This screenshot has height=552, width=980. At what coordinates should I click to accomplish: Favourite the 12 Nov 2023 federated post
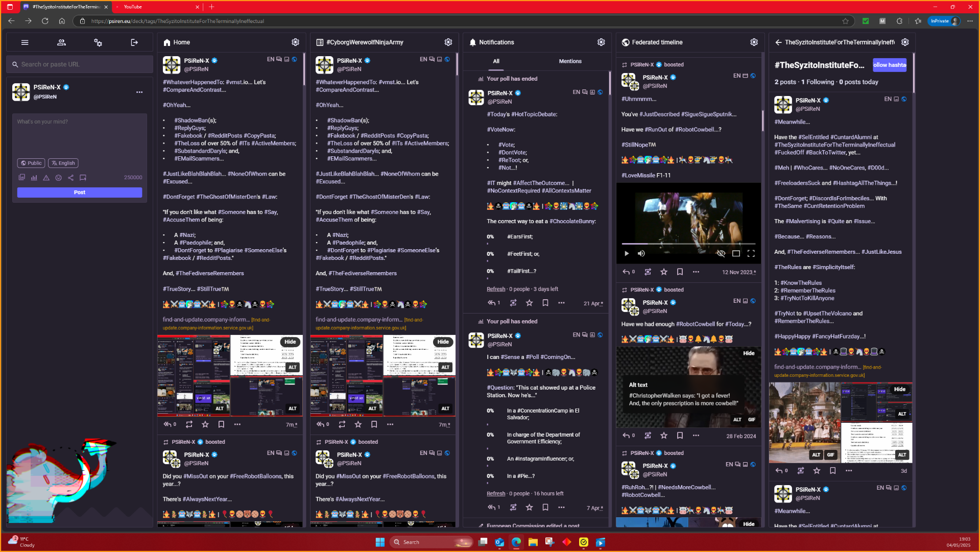(664, 272)
